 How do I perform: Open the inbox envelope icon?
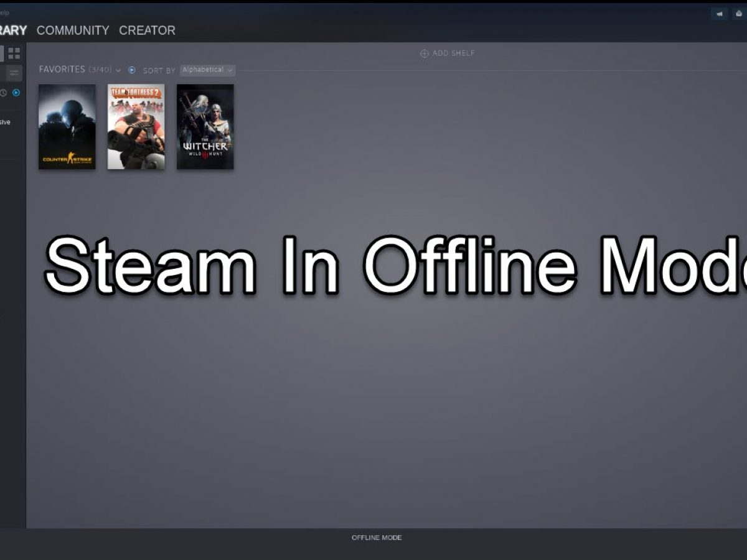click(739, 14)
